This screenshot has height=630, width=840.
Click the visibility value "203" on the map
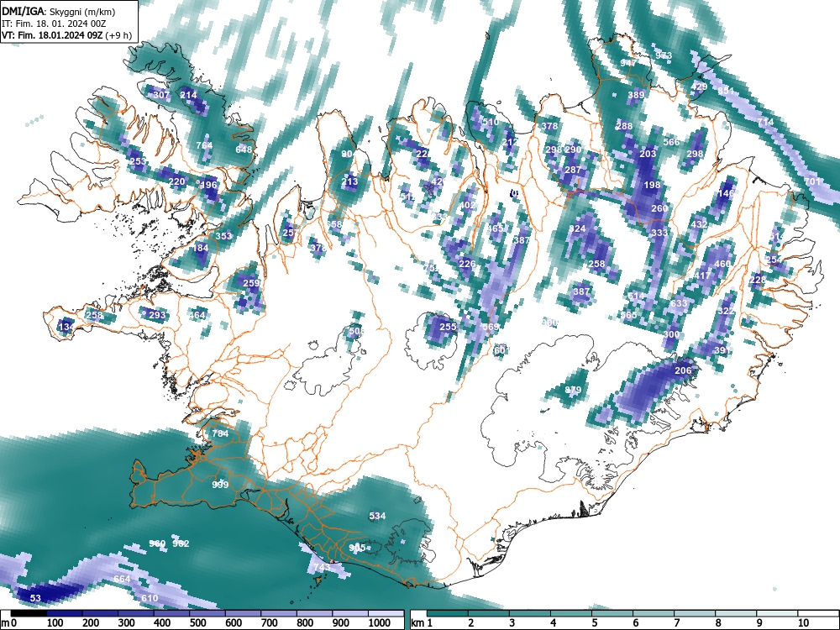[648, 153]
